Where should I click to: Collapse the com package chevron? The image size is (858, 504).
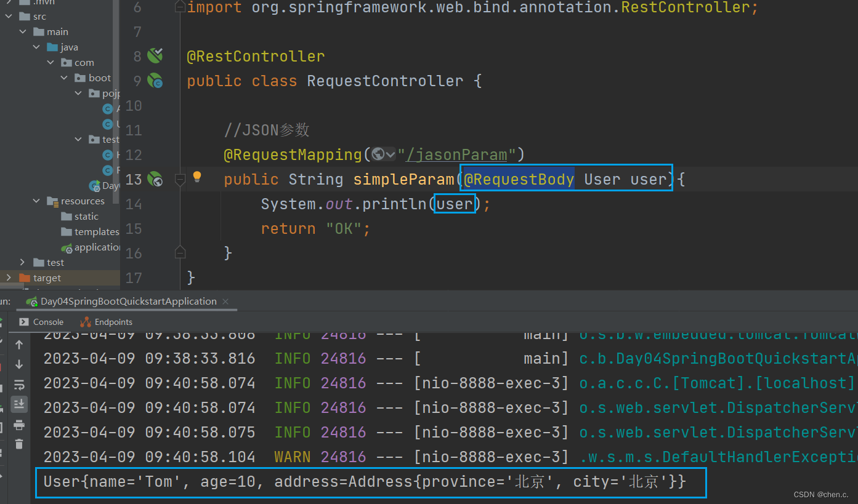(51, 62)
